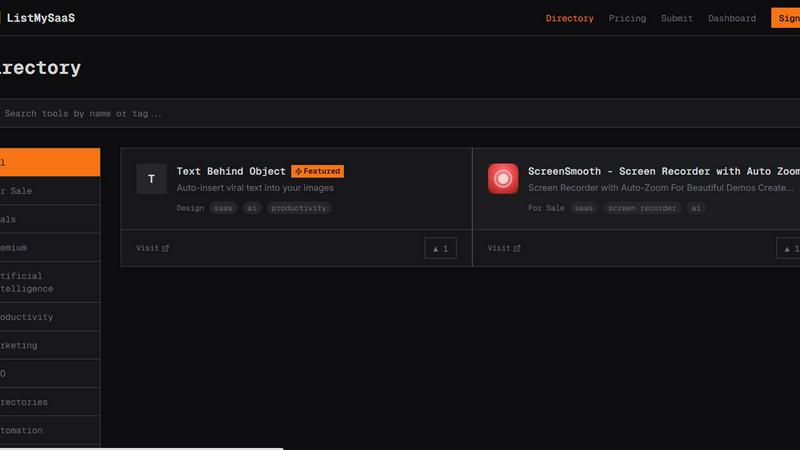Upvote ScreenSmooth listing
Image resolution: width=800 pixels, height=450 pixels.
(788, 248)
